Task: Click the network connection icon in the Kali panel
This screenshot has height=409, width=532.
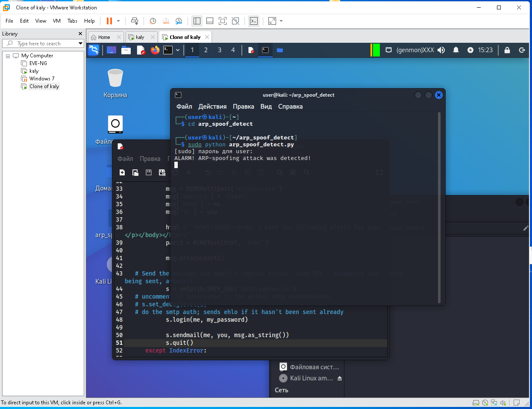Action: point(389,50)
